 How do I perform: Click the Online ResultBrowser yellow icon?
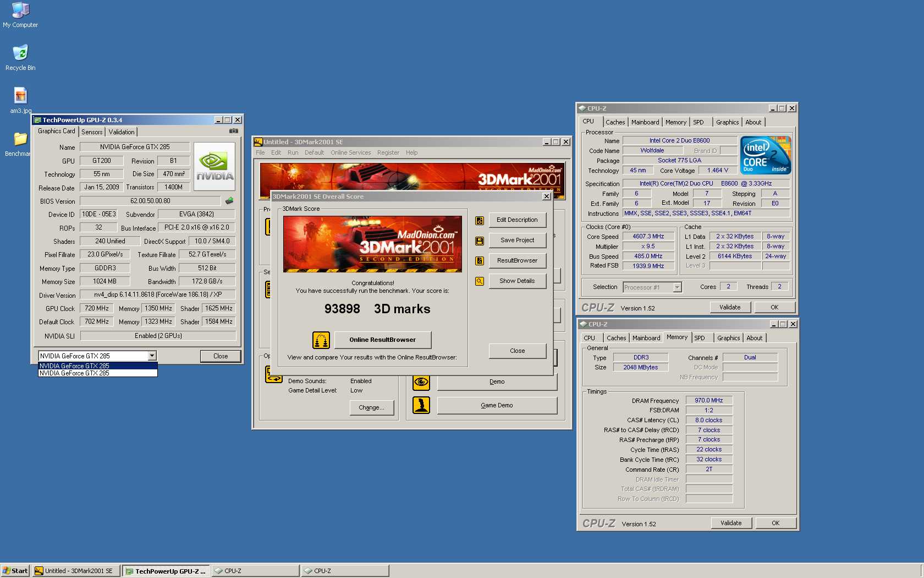coord(321,340)
